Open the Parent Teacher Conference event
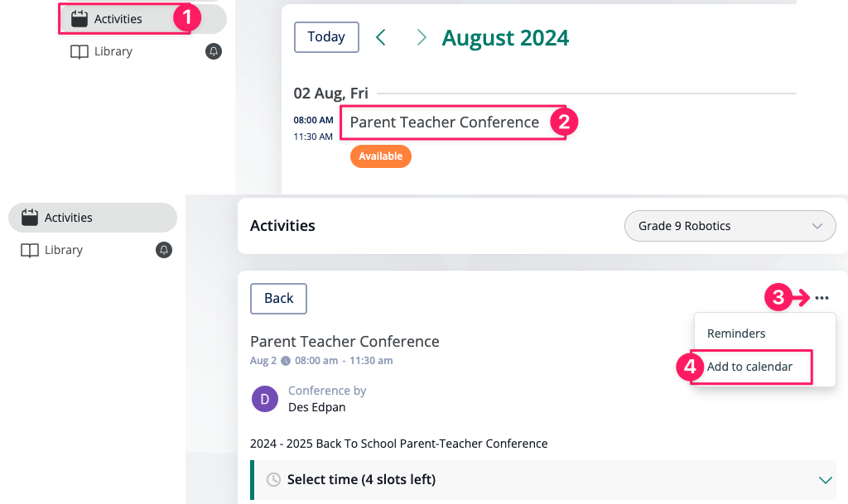Image resolution: width=848 pixels, height=504 pixels. (444, 122)
